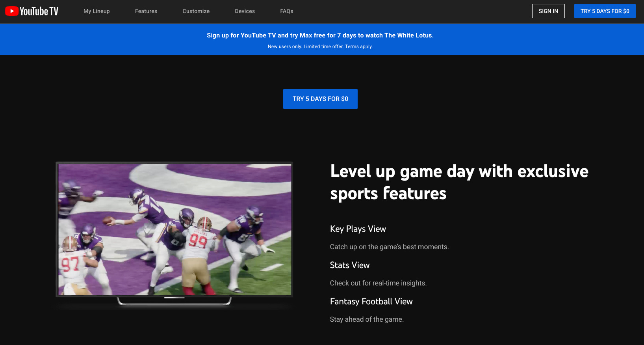Select the Fantasy Football View feature
Screen dimensions: 644x345
371,301
